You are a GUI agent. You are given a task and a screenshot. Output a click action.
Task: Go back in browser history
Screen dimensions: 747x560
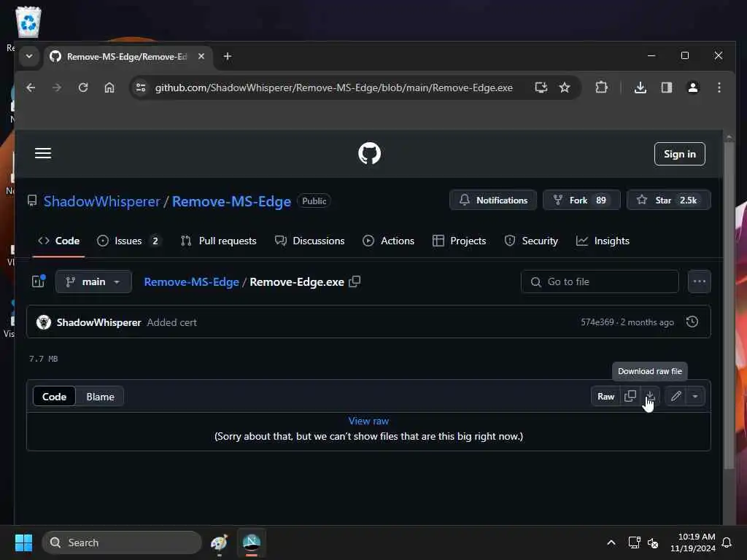[31, 87]
